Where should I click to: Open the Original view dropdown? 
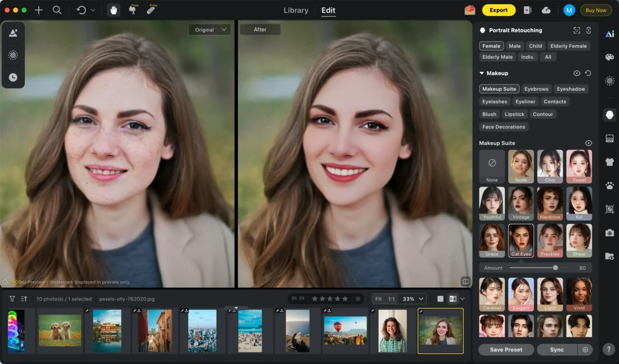click(210, 30)
